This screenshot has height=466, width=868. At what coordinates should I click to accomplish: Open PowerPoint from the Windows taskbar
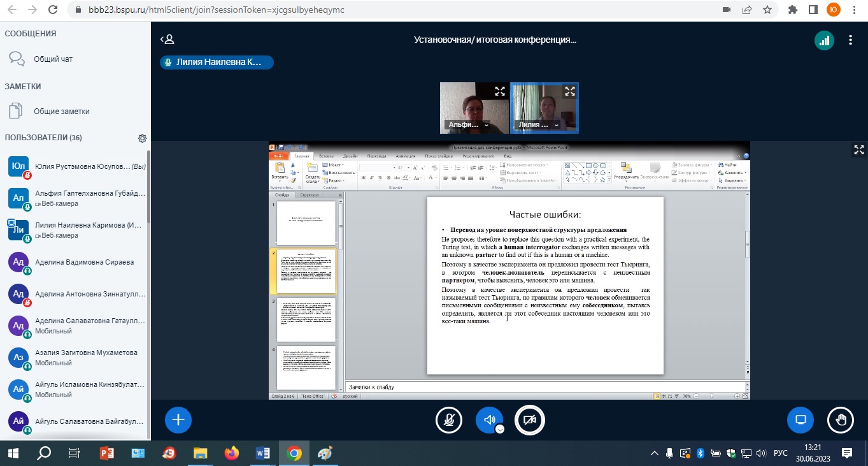106,453
